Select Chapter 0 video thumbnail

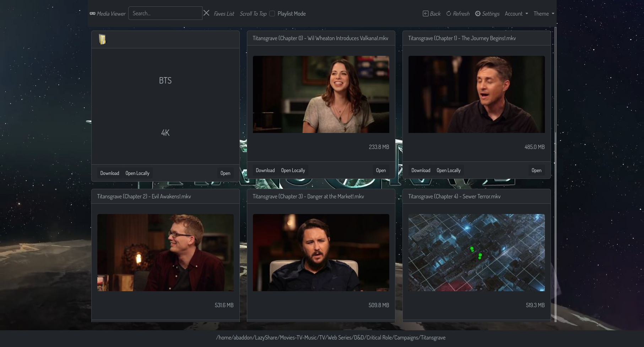point(321,94)
